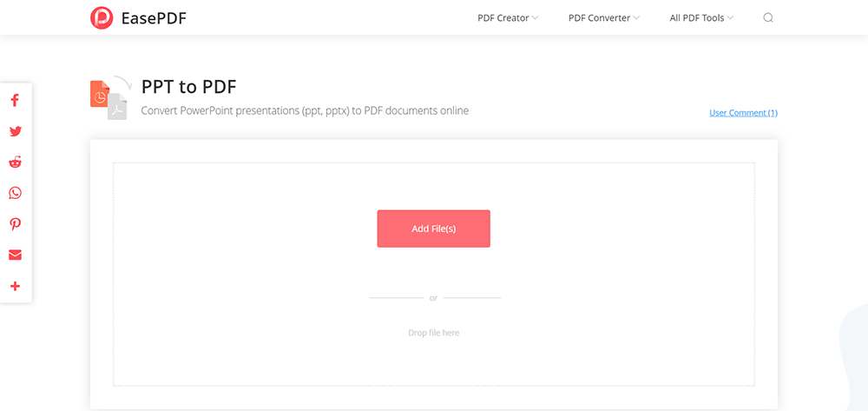
Task: Open the User Comment (1) link
Action: [743, 113]
